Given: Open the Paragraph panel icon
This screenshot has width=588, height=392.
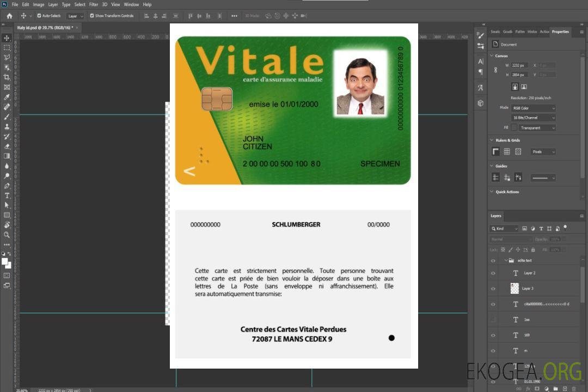Looking at the screenshot, I should pos(481,72).
